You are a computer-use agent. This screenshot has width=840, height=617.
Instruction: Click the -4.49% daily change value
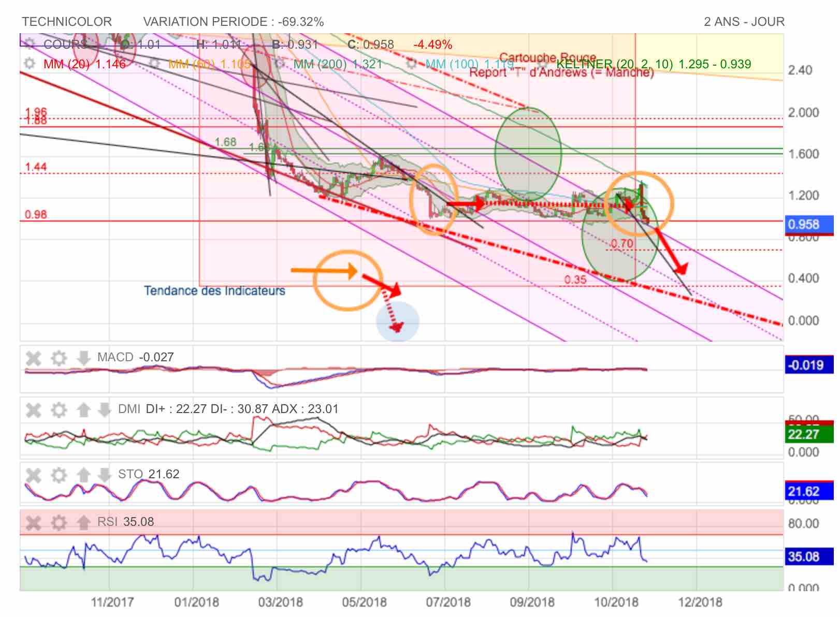point(432,45)
